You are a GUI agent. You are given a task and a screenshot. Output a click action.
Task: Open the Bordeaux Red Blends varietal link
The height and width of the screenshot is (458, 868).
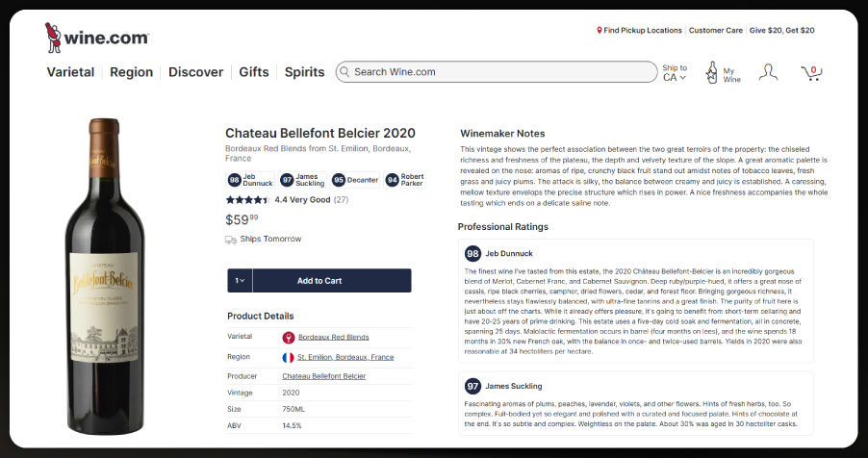point(333,338)
